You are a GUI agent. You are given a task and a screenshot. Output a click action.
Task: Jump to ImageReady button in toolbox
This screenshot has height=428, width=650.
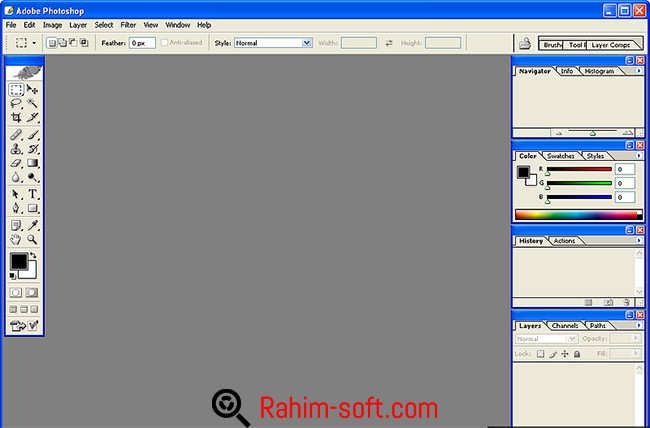(24, 326)
